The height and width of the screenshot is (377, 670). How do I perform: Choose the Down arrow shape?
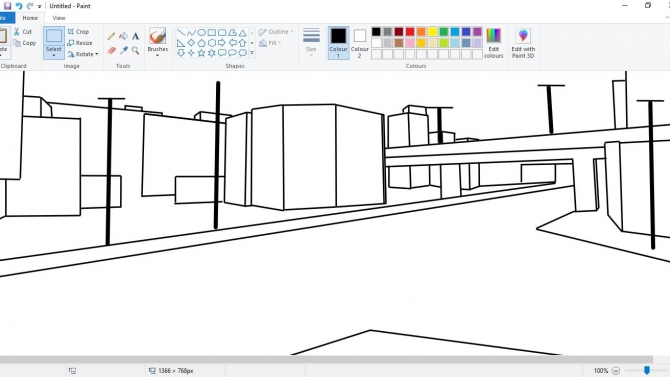coord(181,53)
